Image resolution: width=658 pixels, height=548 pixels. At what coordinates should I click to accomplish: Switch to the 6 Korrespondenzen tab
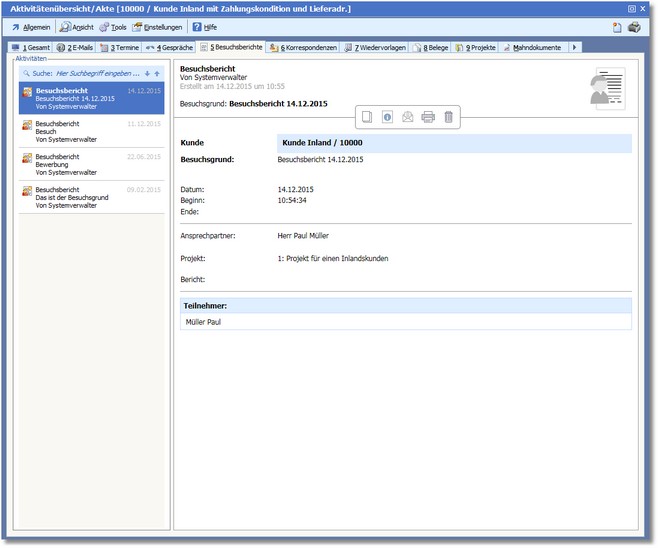coord(303,47)
